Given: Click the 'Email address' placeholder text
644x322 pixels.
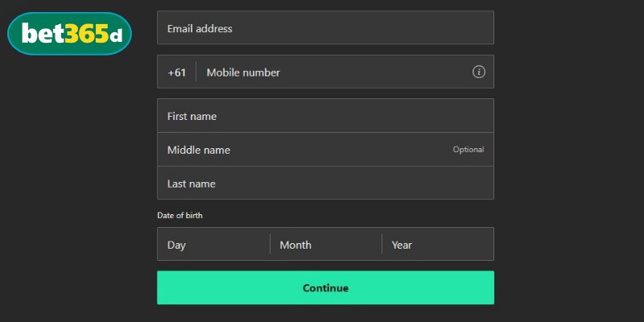Looking at the screenshot, I should pyautogui.click(x=200, y=29).
